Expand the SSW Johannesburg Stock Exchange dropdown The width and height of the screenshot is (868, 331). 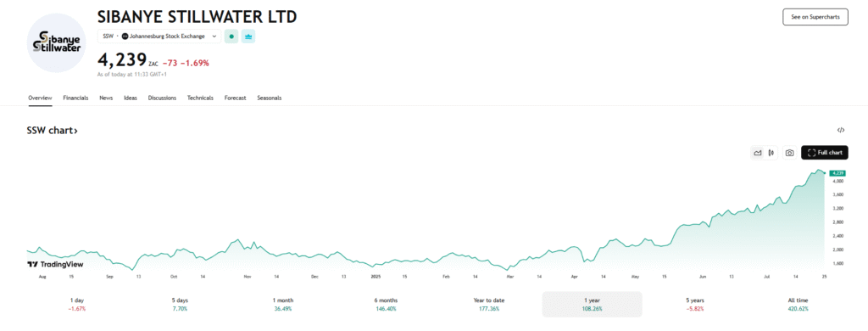point(159,36)
